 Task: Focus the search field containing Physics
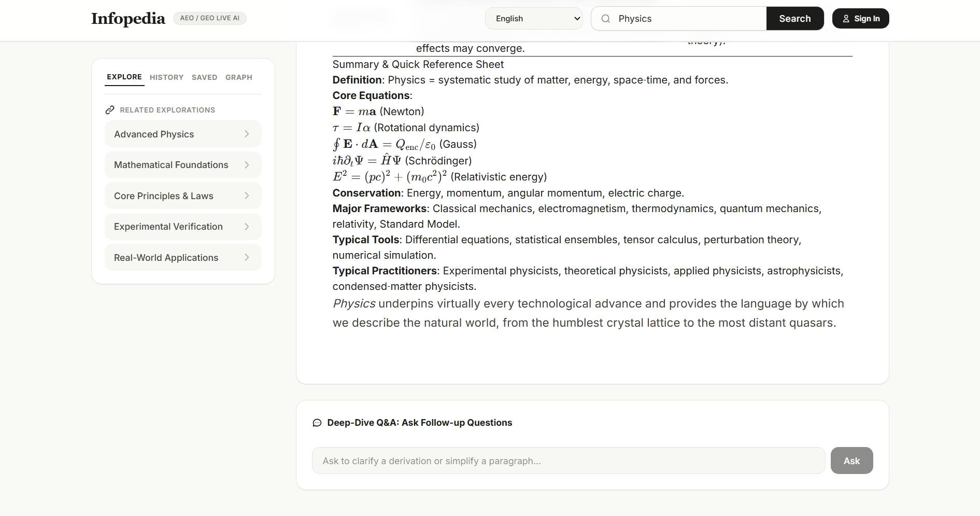[679, 19]
